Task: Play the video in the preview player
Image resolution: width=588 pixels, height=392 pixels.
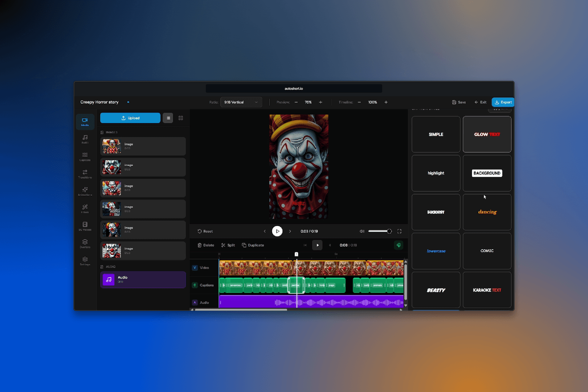Action: click(x=277, y=231)
